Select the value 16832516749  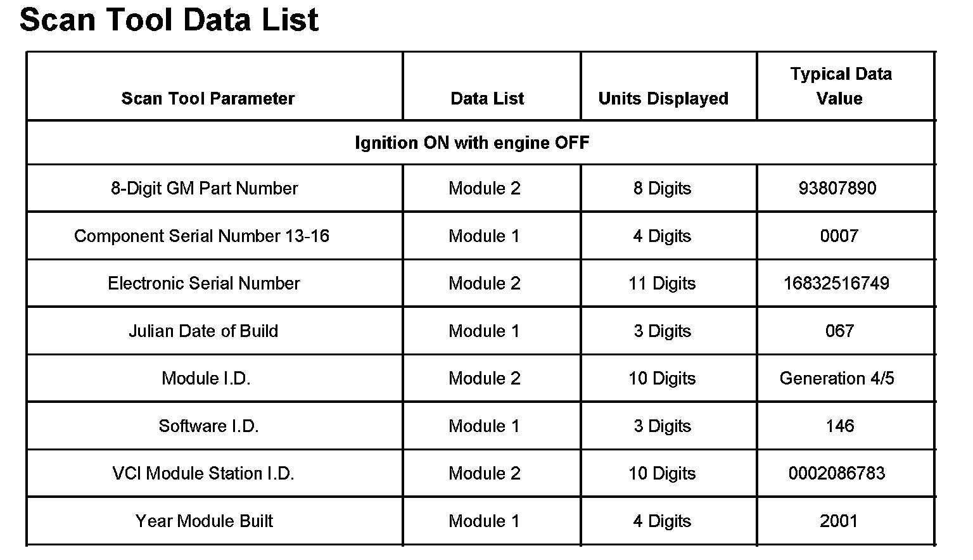pyautogui.click(x=836, y=283)
